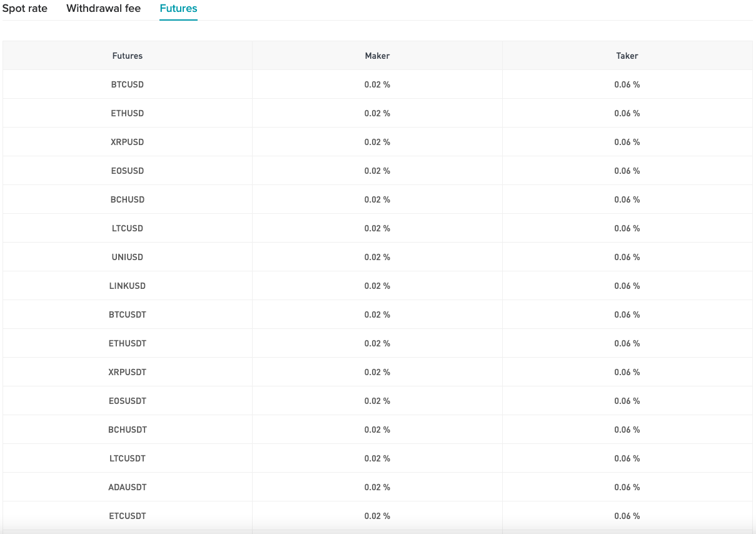Screen dimensions: 756x534
Task: Select the EOSUSD futures row label
Action: tap(128, 171)
